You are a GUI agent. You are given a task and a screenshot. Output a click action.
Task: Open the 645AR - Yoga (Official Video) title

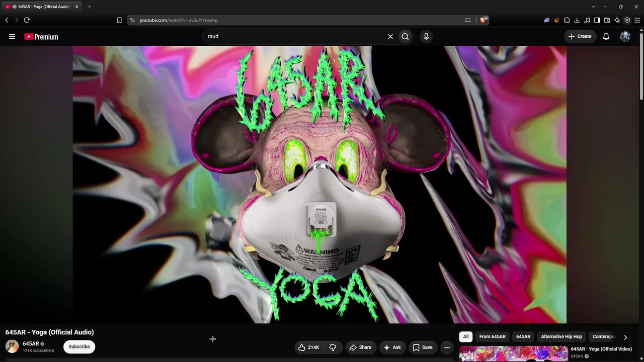point(601,349)
